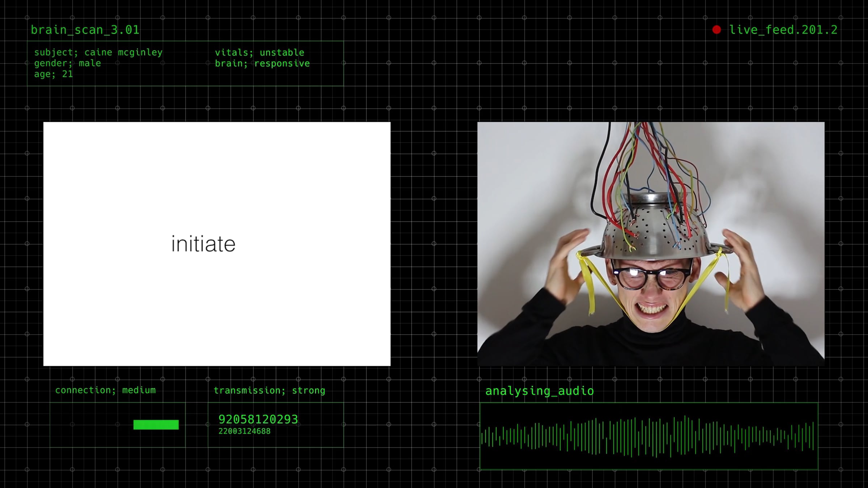Click the red live feed recording dot

point(716,30)
